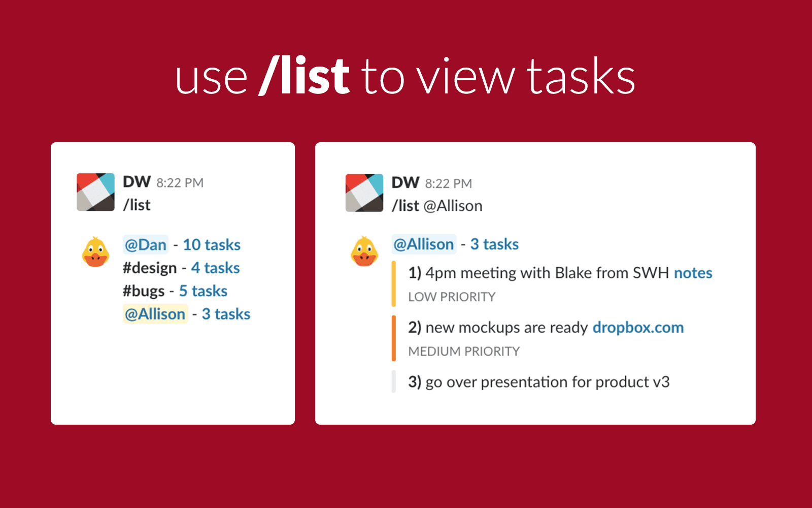Click the highlighted @Allison mention above the empty space
Image resolution: width=812 pixels, height=508 pixels.
click(155, 314)
